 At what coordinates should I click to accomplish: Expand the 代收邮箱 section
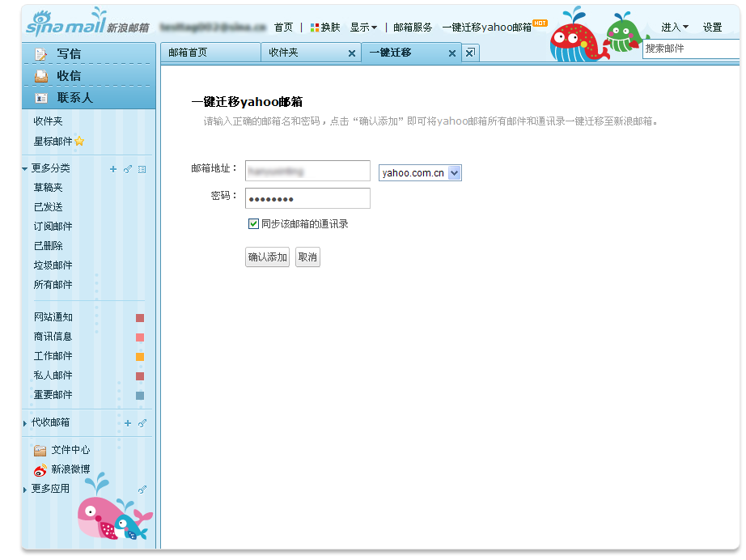tap(25, 423)
